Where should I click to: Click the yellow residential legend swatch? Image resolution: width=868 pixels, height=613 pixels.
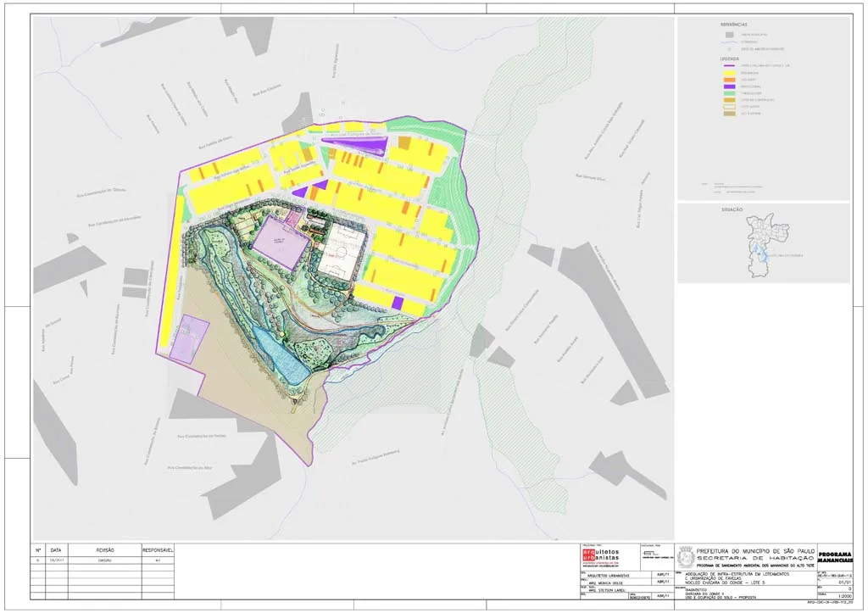tap(728, 74)
